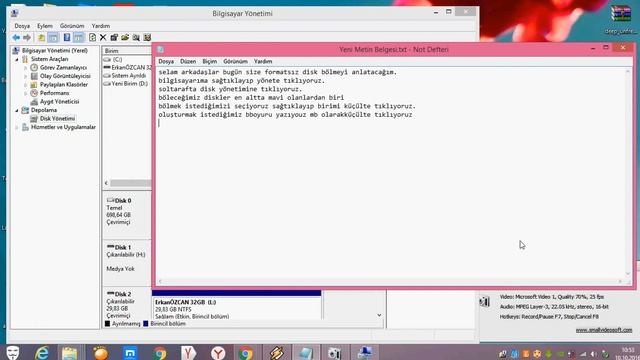The image size is (640, 360).
Task: Select the ErkanÖZCAN 32GB partition block
Action: point(237,305)
